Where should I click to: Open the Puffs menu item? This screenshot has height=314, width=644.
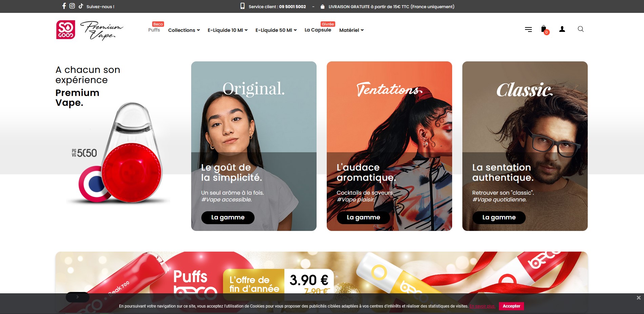[x=154, y=30]
